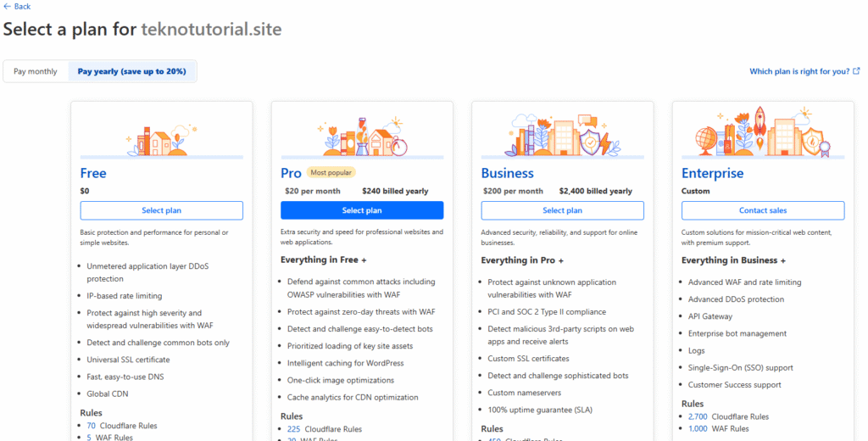Click 'One-click image optimizations' feature

tap(341, 380)
